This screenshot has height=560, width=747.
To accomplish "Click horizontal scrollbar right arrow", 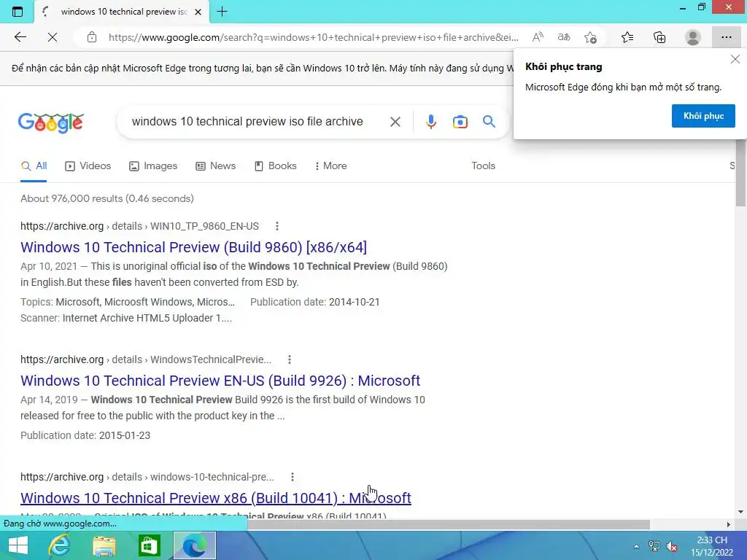I will pyautogui.click(x=728, y=524).
